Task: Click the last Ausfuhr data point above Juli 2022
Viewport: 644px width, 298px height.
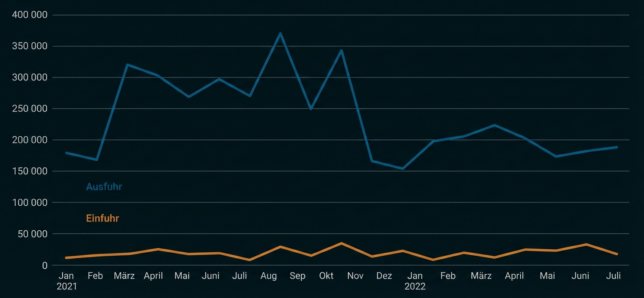Action: click(617, 147)
